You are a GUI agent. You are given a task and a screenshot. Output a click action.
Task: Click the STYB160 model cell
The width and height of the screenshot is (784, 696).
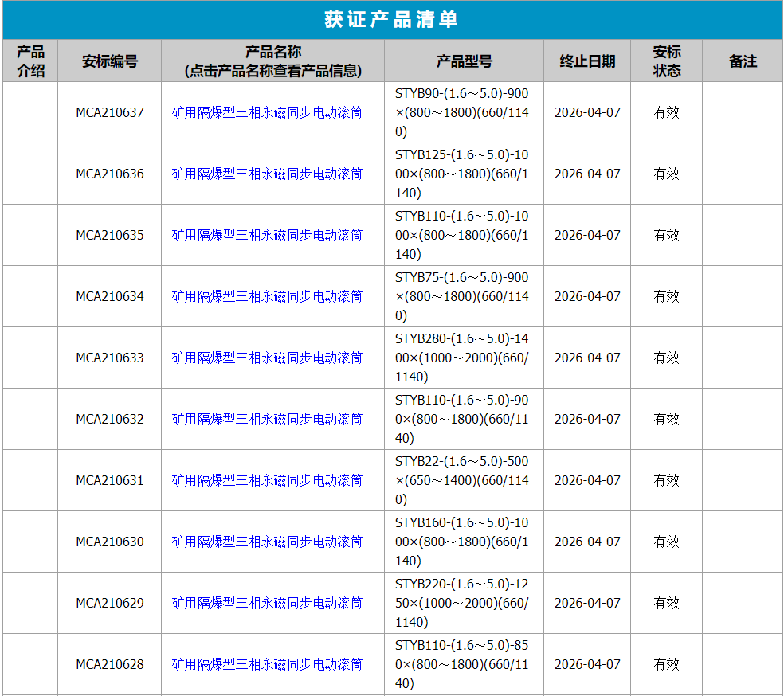point(464,542)
